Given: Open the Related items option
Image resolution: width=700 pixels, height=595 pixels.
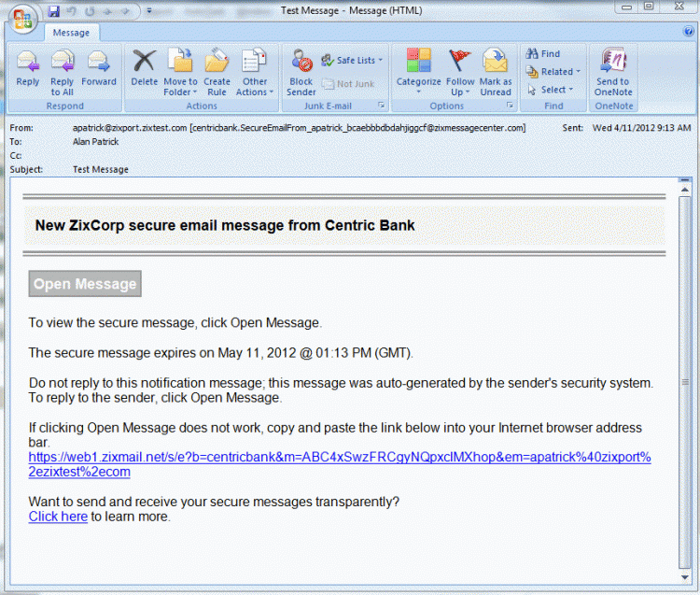Looking at the screenshot, I should pyautogui.click(x=553, y=72).
